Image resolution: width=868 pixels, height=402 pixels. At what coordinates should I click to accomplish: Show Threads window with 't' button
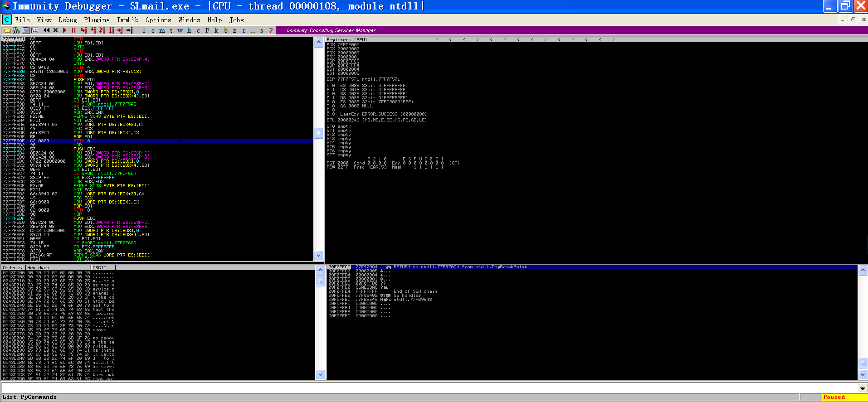point(171,30)
